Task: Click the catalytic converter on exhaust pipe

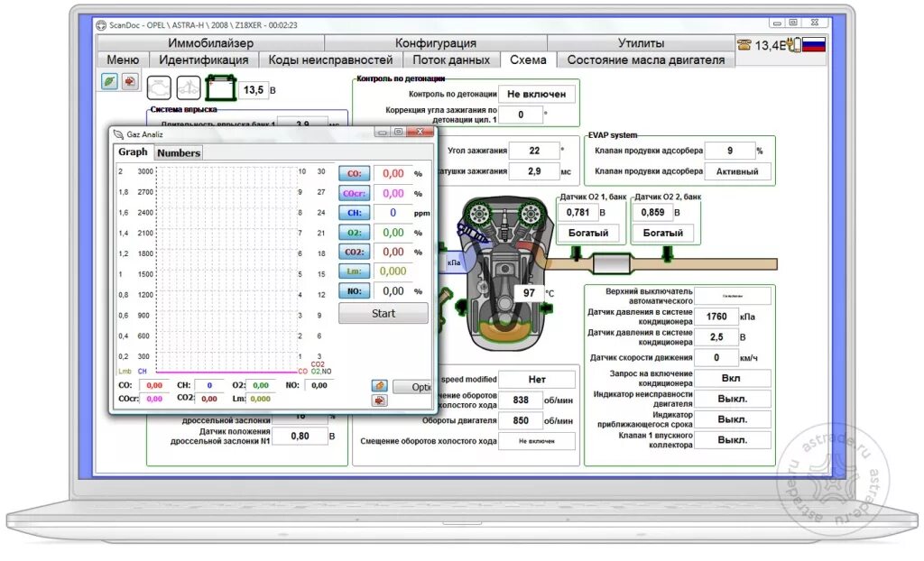Action: point(611,263)
